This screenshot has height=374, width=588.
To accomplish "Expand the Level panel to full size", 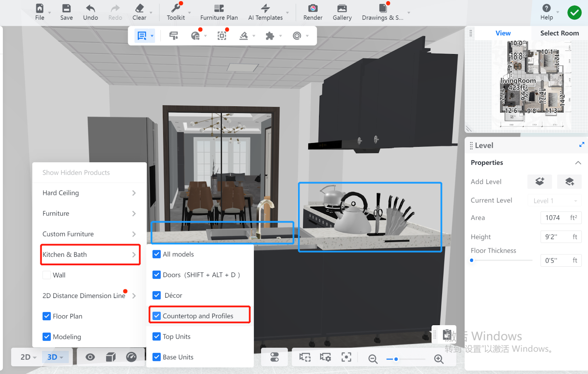I will (x=582, y=145).
